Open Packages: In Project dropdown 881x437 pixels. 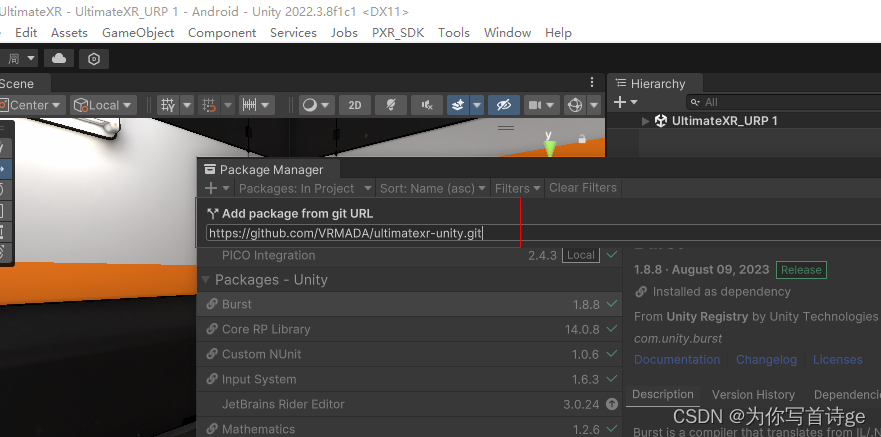coord(305,188)
